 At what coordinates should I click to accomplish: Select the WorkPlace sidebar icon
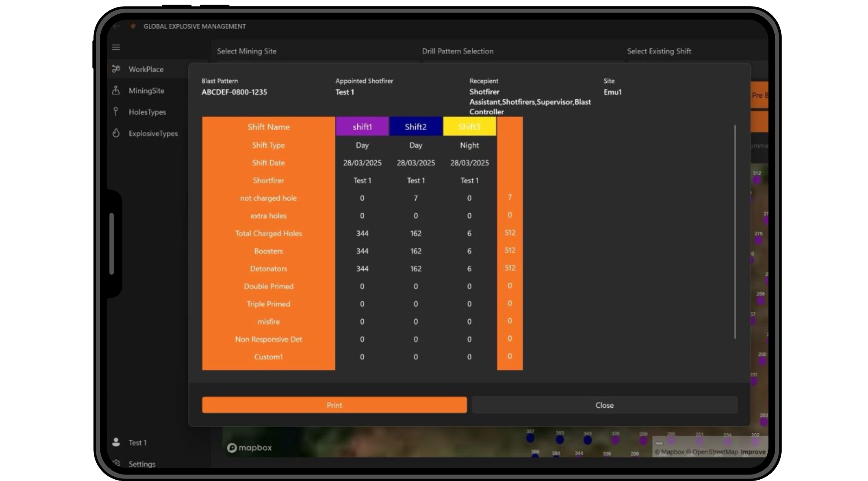[x=115, y=69]
